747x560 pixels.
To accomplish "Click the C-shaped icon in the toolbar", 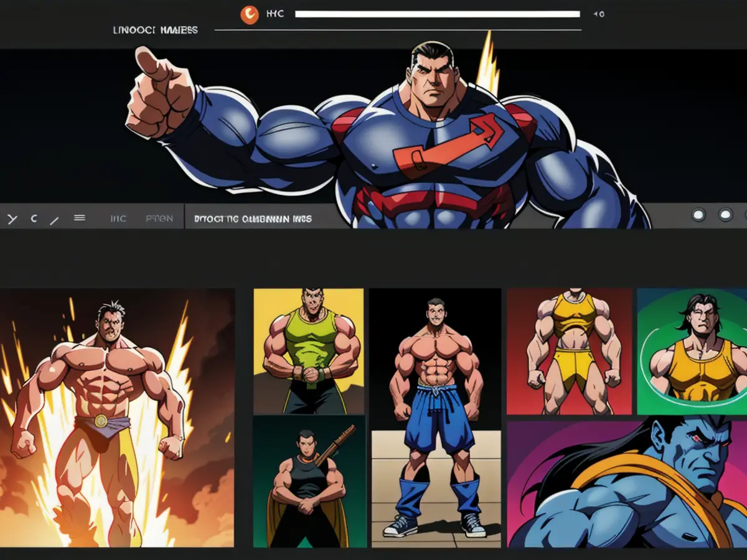I will [34, 218].
